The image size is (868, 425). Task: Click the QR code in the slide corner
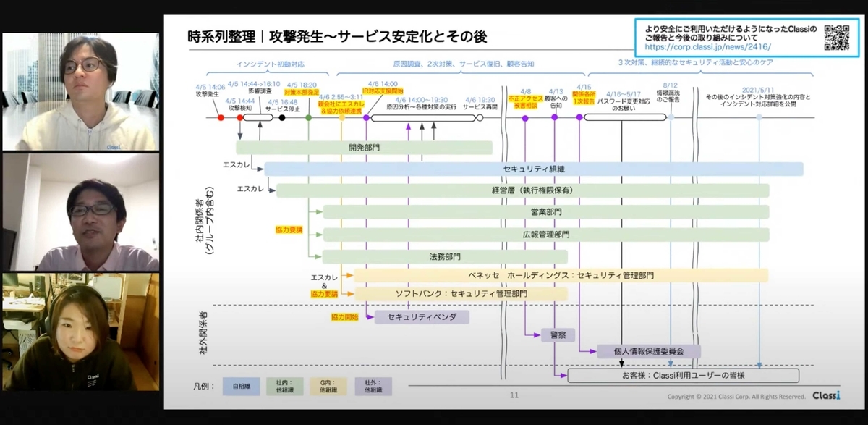pos(837,38)
